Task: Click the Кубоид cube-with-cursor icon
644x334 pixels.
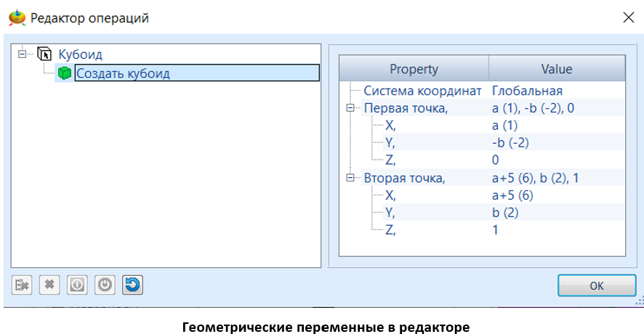Action: pos(45,54)
